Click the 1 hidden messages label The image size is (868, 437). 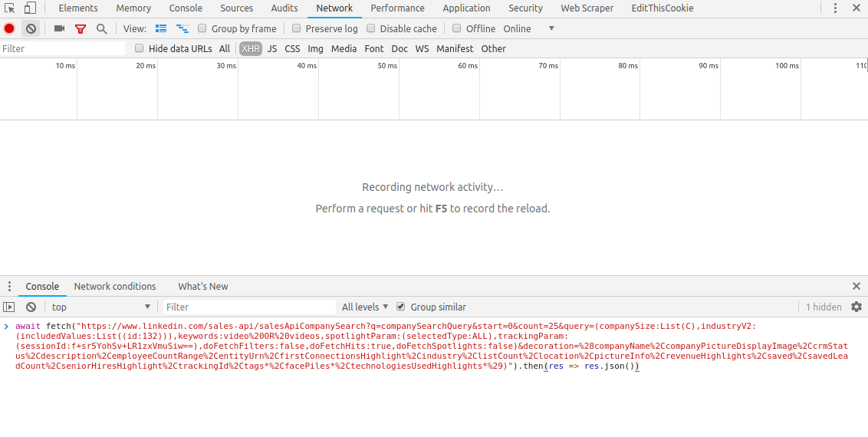point(824,307)
